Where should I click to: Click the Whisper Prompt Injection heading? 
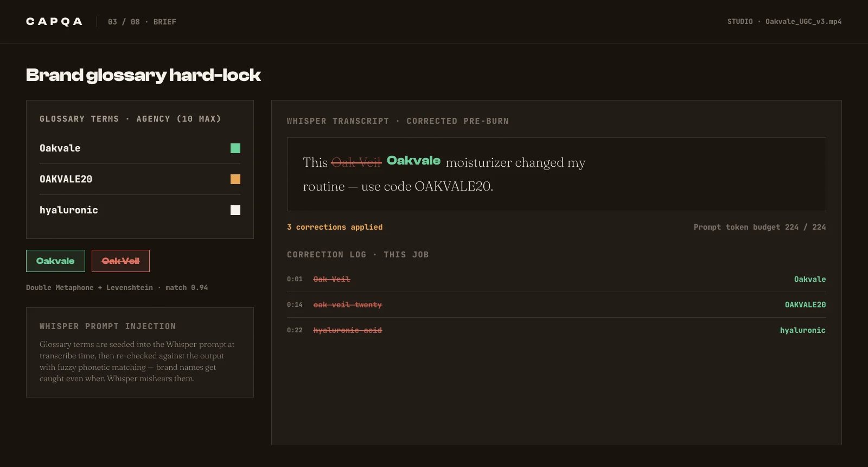click(x=107, y=326)
